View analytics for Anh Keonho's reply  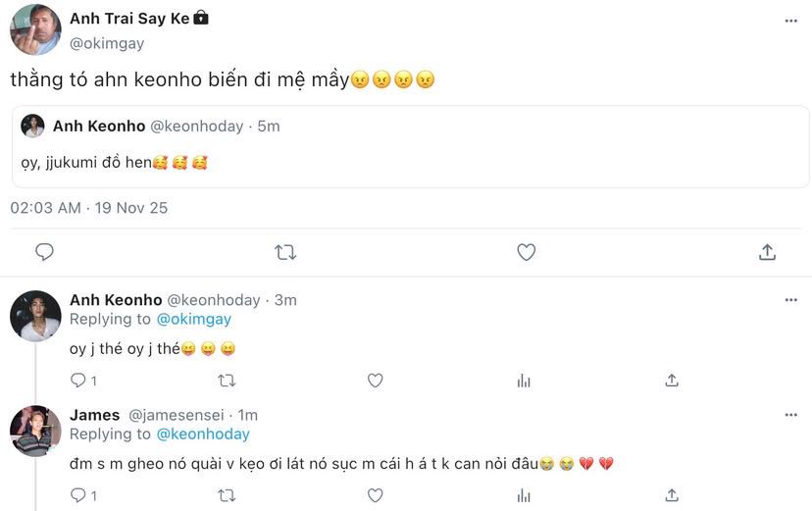[x=524, y=381]
